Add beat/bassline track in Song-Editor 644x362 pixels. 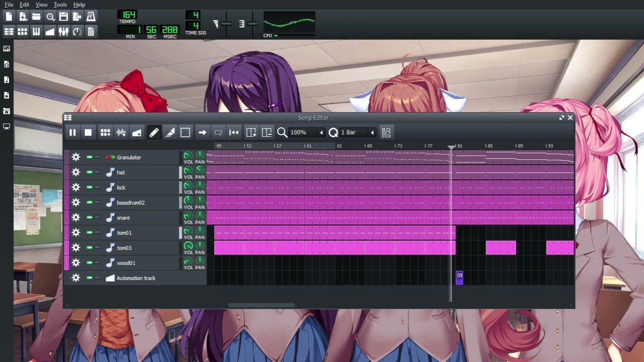pyautogui.click(x=105, y=133)
